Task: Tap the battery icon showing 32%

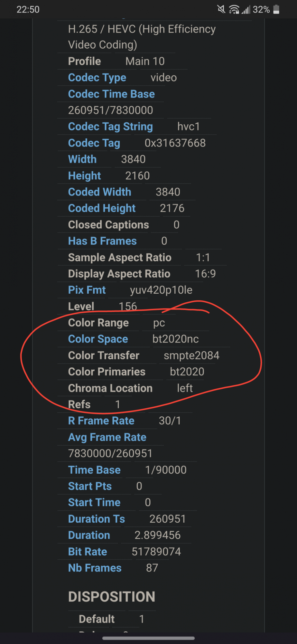Action: pyautogui.click(x=276, y=9)
